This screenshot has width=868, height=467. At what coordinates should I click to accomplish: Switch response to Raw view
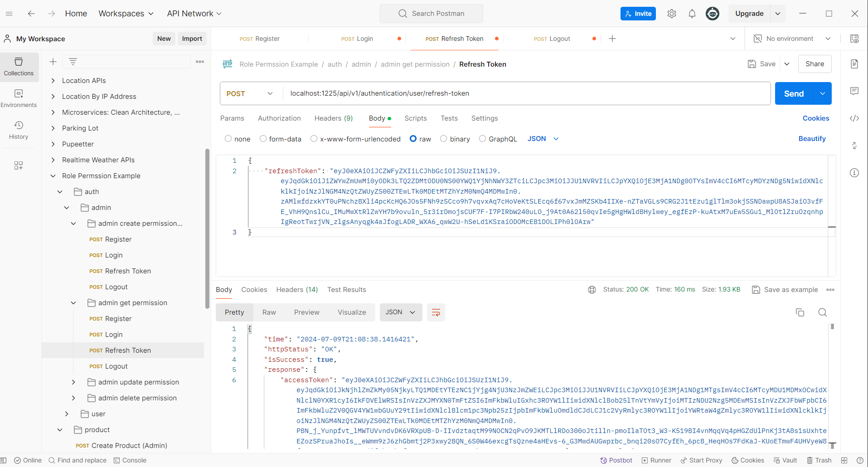pyautogui.click(x=269, y=312)
